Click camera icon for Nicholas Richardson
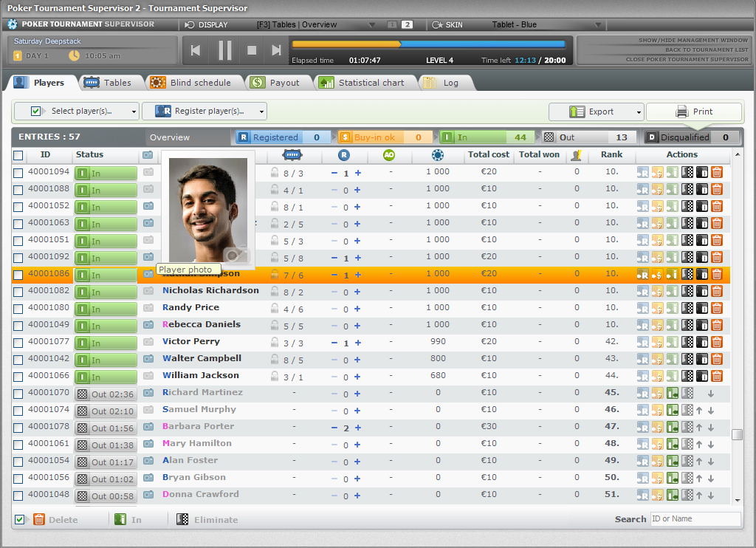This screenshot has width=756, height=548. (148, 291)
